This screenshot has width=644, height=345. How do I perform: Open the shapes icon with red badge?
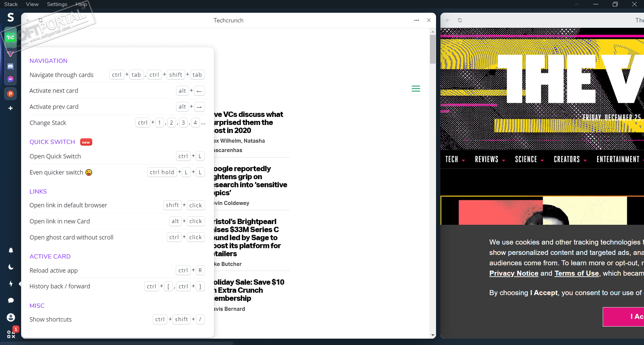pyautogui.click(x=11, y=334)
